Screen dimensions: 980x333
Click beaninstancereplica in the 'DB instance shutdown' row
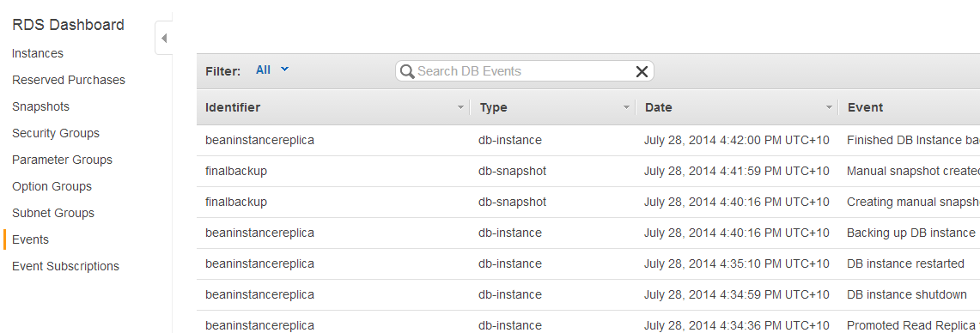[259, 294]
